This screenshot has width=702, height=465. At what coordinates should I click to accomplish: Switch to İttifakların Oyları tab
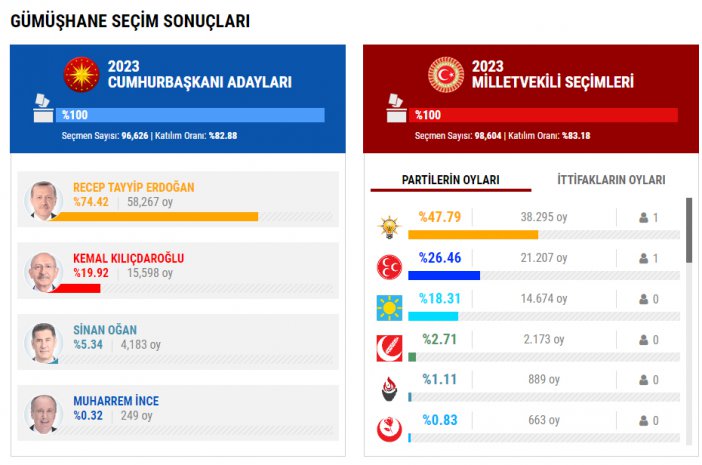[611, 180]
